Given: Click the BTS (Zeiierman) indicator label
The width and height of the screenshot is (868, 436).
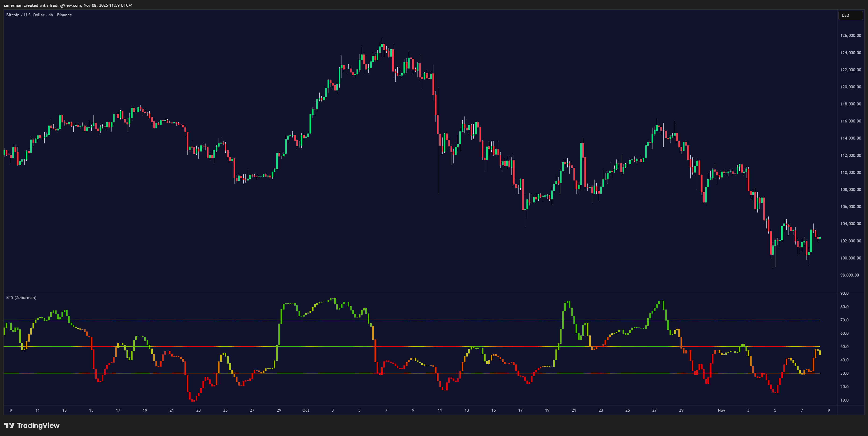Looking at the screenshot, I should (21, 298).
